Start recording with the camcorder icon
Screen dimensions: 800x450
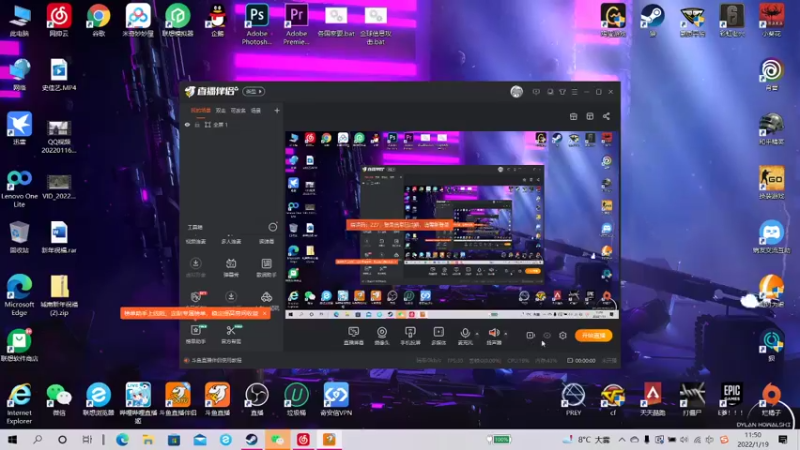(x=531, y=335)
